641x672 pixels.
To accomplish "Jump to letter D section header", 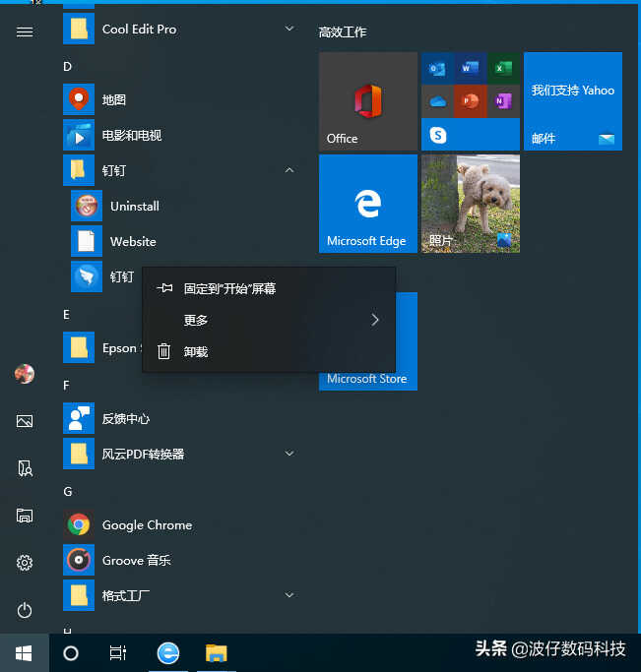I will click(x=67, y=67).
